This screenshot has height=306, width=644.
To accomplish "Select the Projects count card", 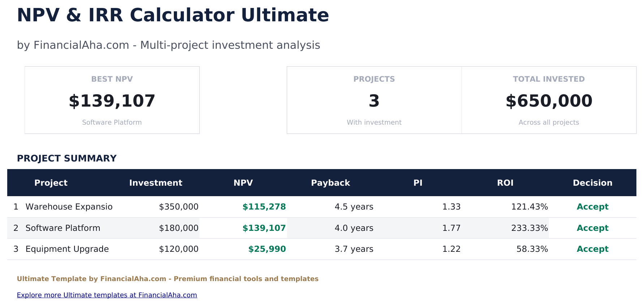I will (x=374, y=100).
